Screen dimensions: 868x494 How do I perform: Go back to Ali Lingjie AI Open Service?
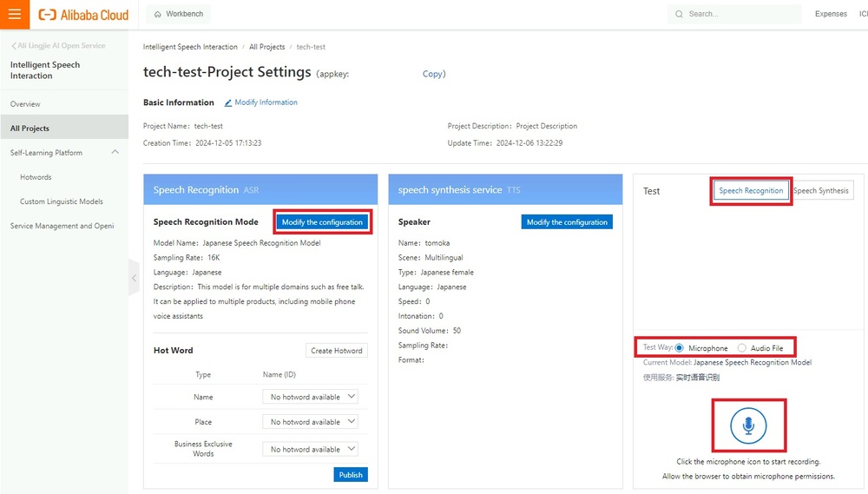click(x=58, y=45)
